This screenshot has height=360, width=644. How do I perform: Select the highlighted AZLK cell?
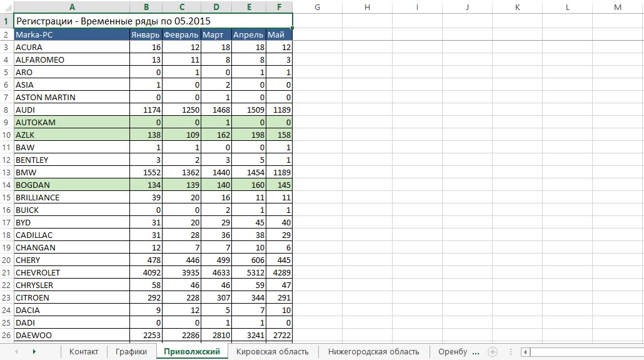point(72,135)
